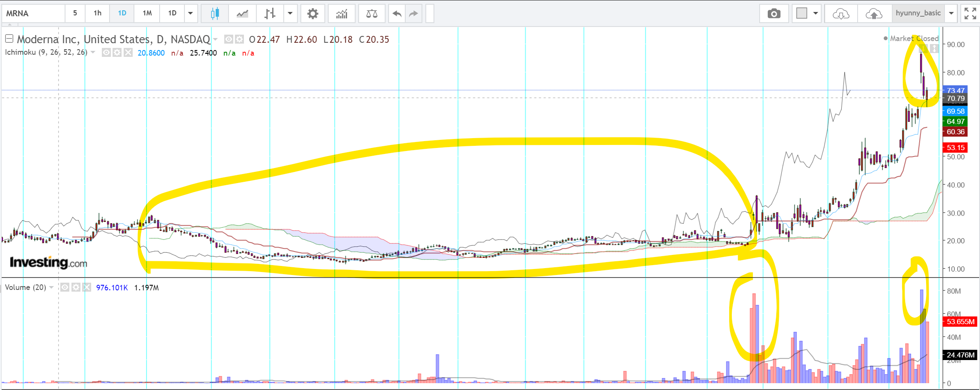Open Volume indicator settings gear
980x390 pixels.
click(76, 287)
